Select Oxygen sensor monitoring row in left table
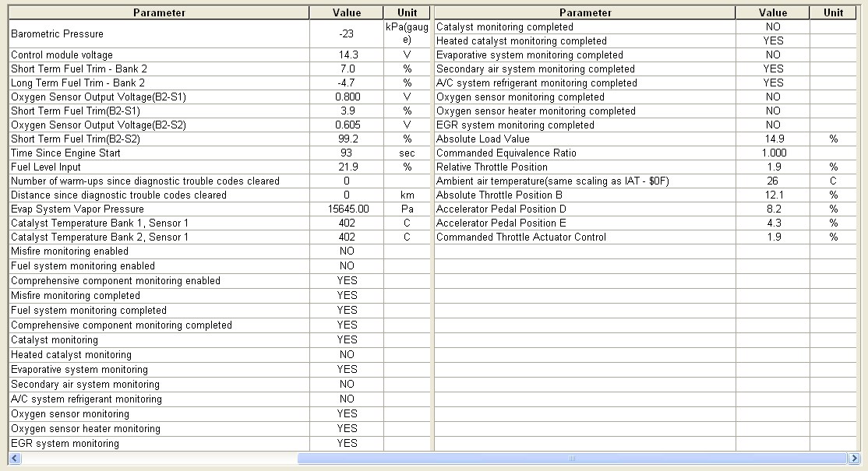 [219, 414]
